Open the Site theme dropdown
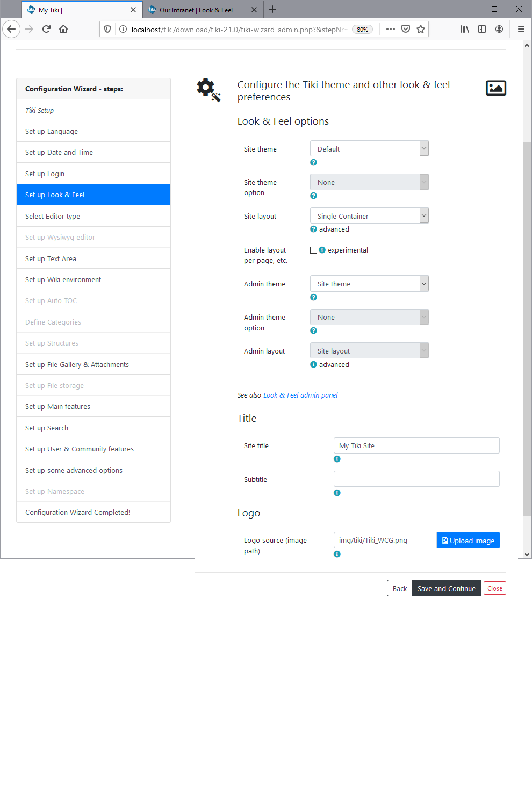Screen dimensions: 532x806 pyautogui.click(x=369, y=149)
